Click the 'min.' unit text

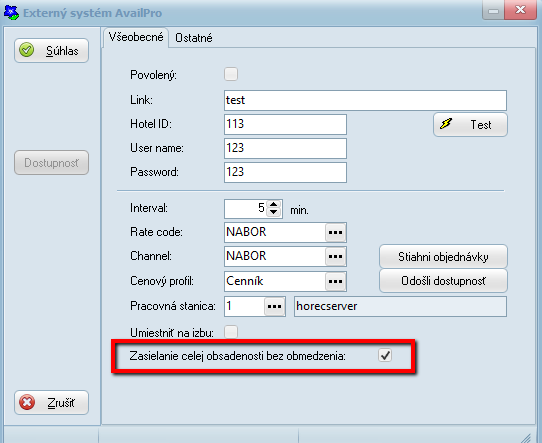click(299, 210)
